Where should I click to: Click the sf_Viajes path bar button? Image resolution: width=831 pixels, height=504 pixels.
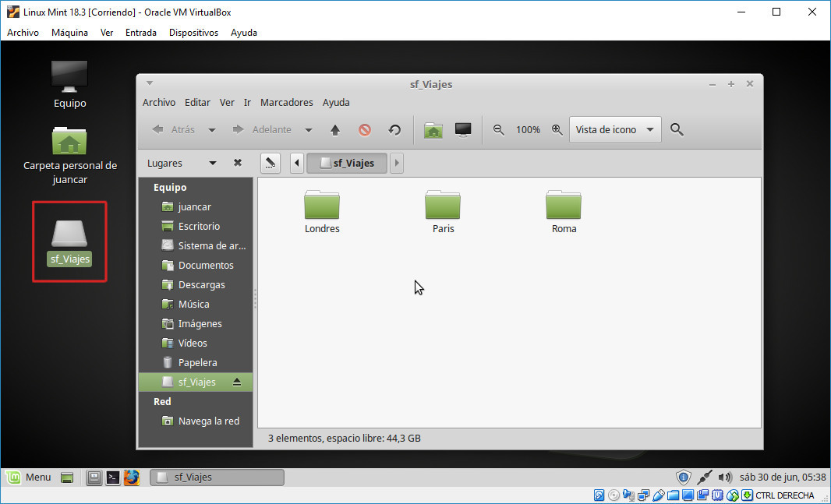(x=347, y=163)
